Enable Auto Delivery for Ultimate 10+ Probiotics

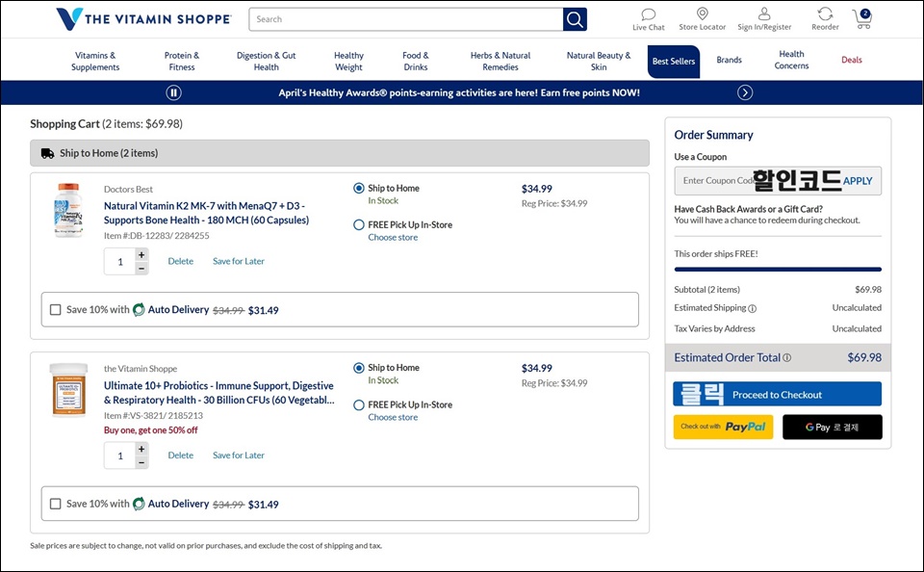click(56, 504)
